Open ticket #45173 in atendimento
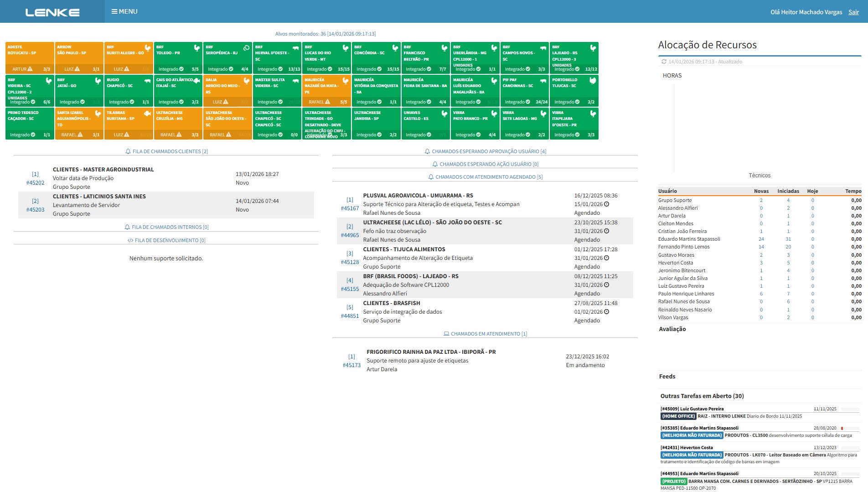The image size is (868, 492). [x=351, y=365]
